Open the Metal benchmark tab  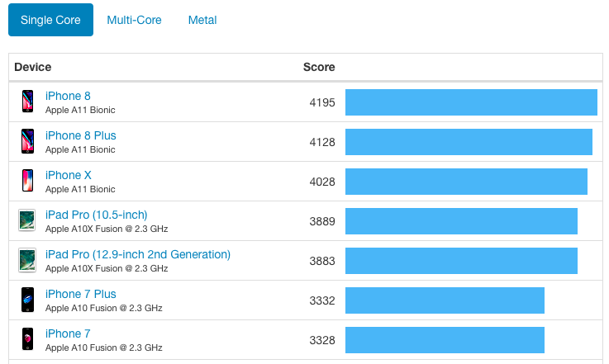(x=202, y=20)
